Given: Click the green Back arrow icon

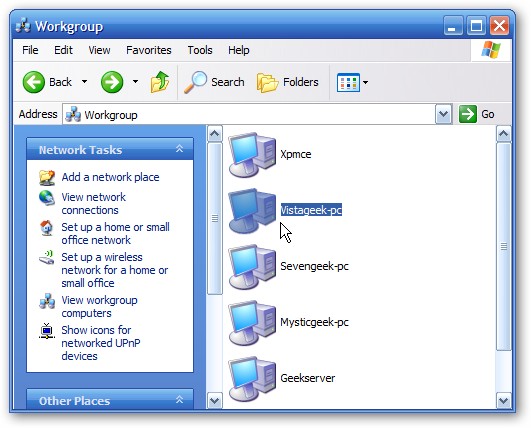Looking at the screenshot, I should click(34, 82).
